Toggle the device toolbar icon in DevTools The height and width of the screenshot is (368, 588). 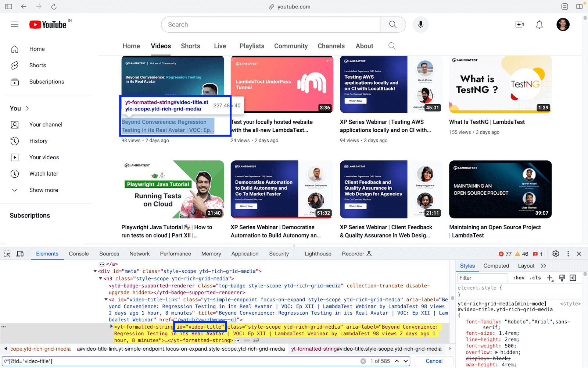point(20,254)
